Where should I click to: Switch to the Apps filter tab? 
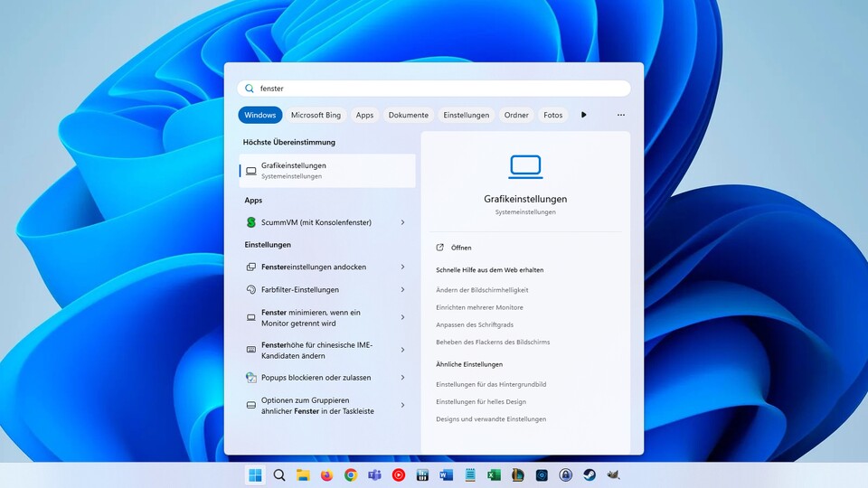coord(364,115)
